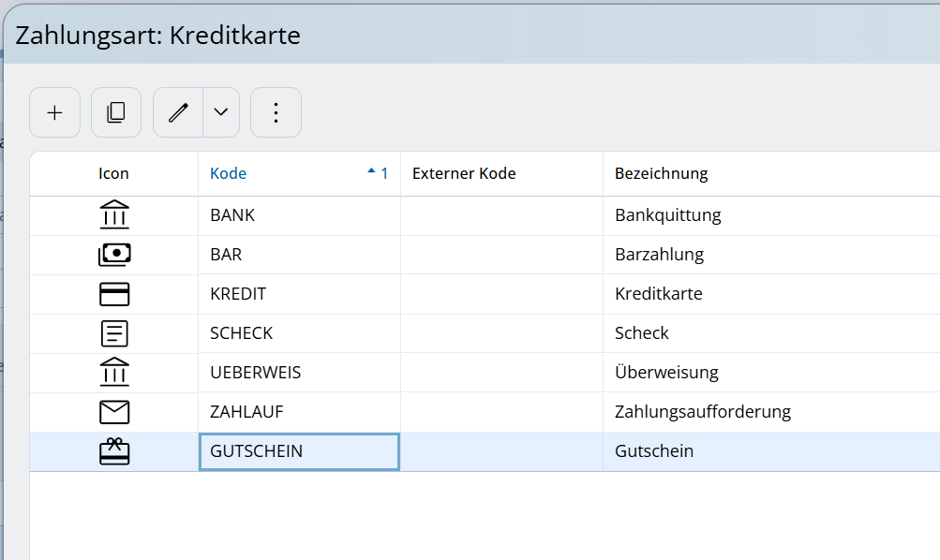
Task: Select the Überweisung description cell
Action: (x=666, y=373)
